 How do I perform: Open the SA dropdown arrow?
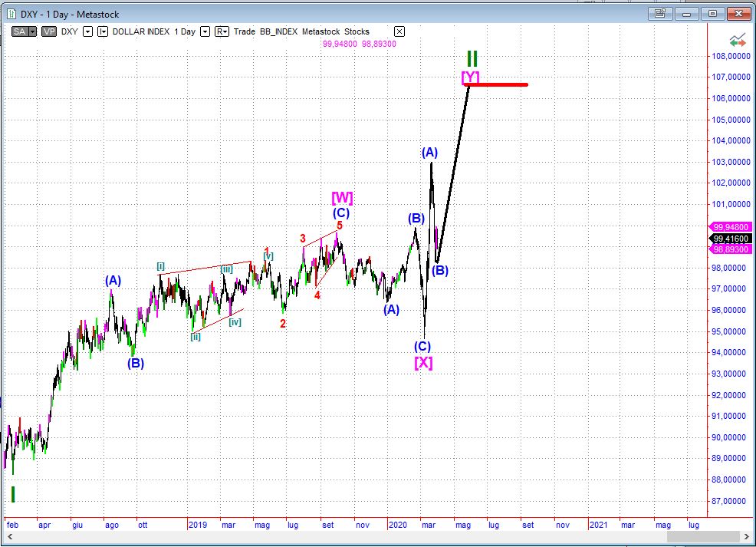click(32, 31)
